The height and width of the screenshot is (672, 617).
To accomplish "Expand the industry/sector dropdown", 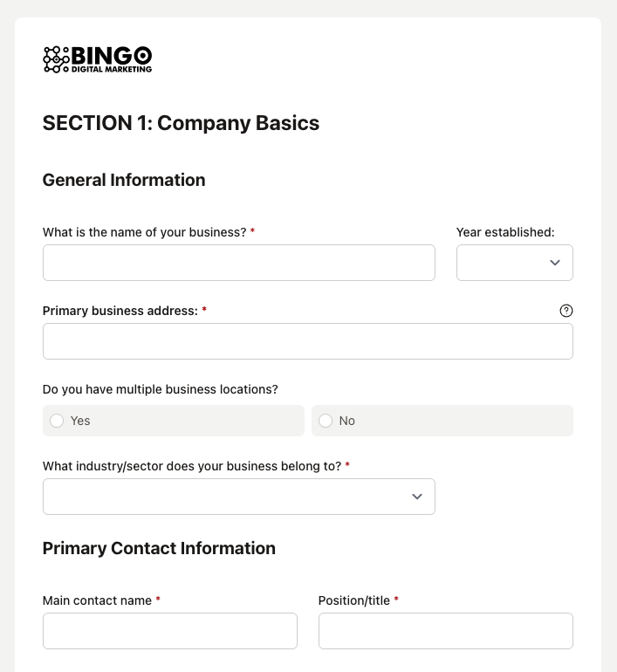I will click(238, 497).
